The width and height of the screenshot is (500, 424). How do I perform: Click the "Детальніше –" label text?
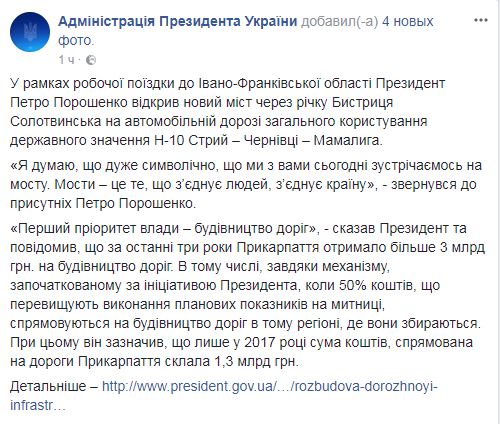pyautogui.click(x=54, y=387)
